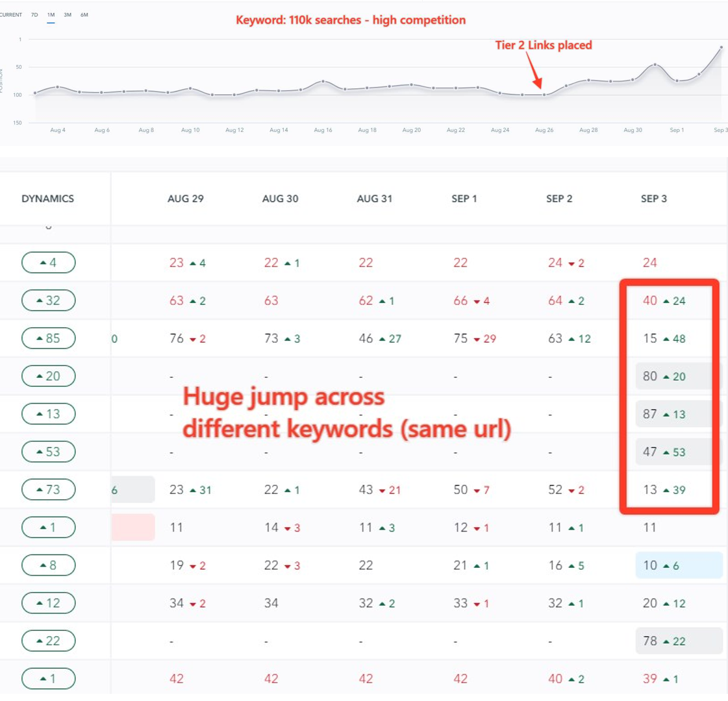
Task: Sort by the DYNAMICS column header
Action: tap(48, 199)
